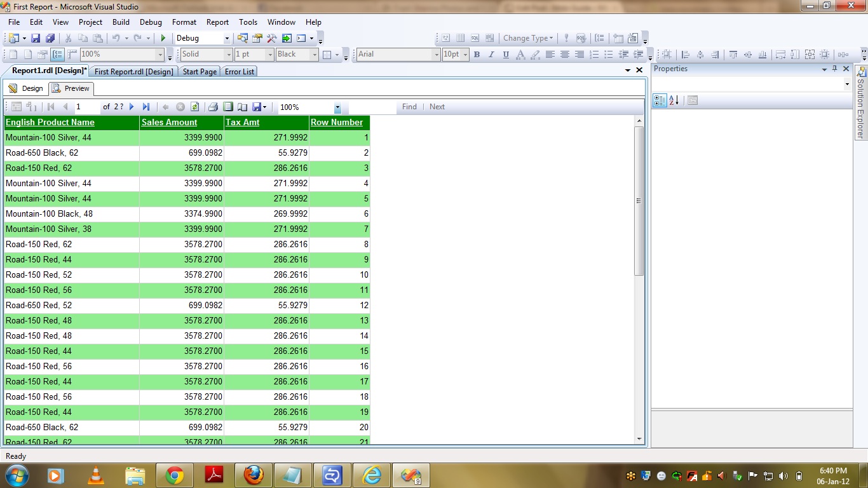
Task: Open the Report menu
Action: click(217, 22)
